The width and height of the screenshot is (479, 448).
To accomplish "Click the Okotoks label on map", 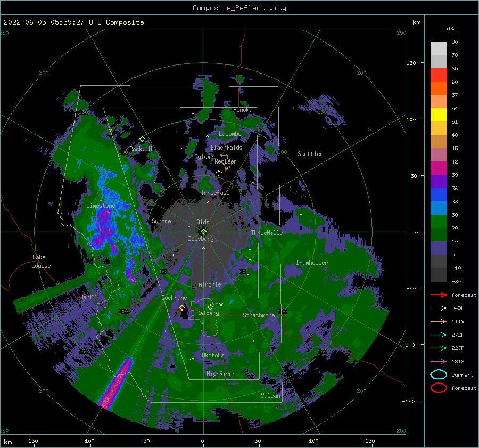I will [213, 355].
